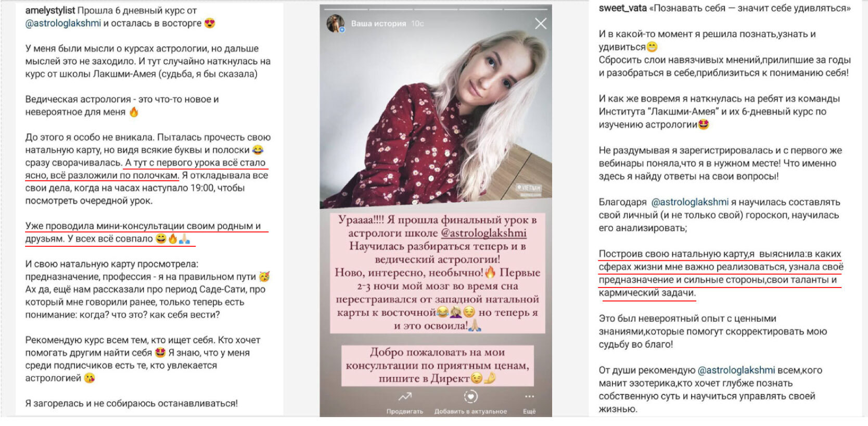Close the Instagram story with X
Screen dimensions: 868x426
[x=541, y=24]
